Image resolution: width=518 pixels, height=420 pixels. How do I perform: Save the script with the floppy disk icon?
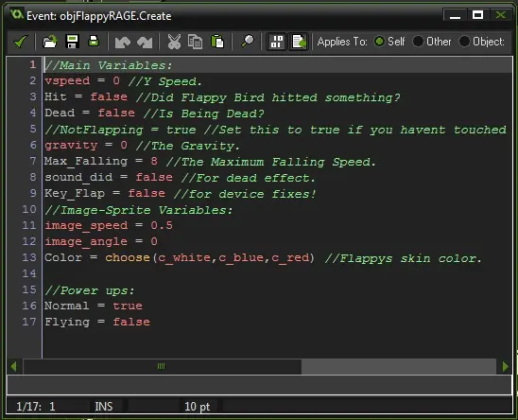point(72,42)
